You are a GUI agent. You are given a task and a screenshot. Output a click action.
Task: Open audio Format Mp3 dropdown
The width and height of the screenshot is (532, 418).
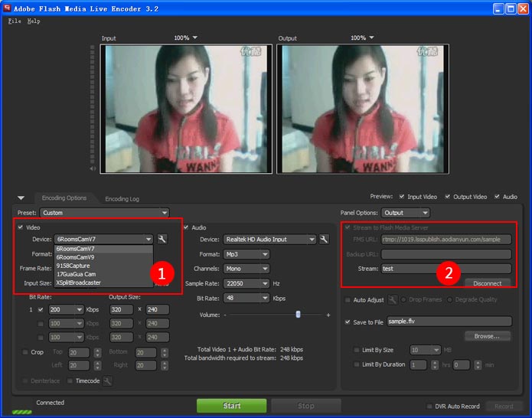click(x=246, y=254)
